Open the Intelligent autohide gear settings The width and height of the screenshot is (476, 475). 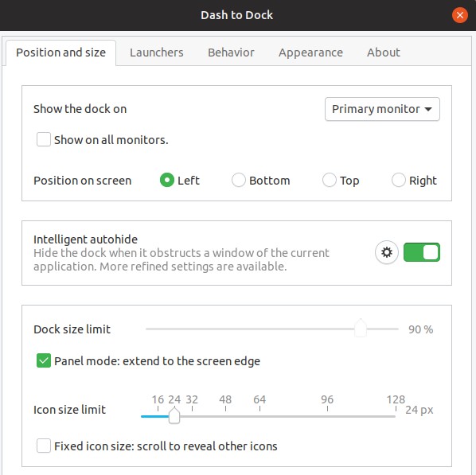386,252
